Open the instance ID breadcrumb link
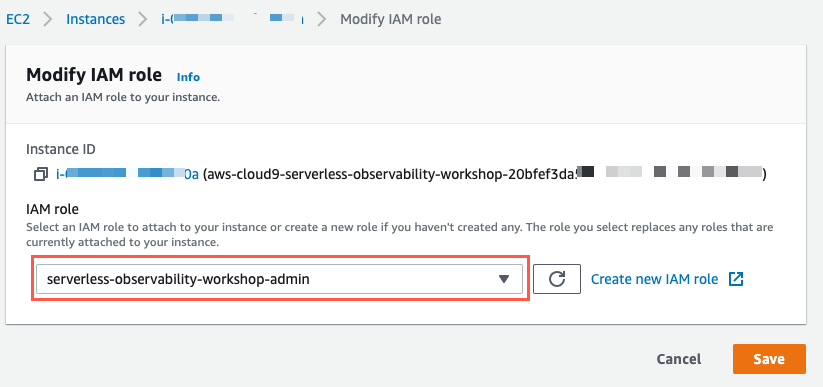Image resolution: width=823 pixels, height=387 pixels. coord(232,19)
